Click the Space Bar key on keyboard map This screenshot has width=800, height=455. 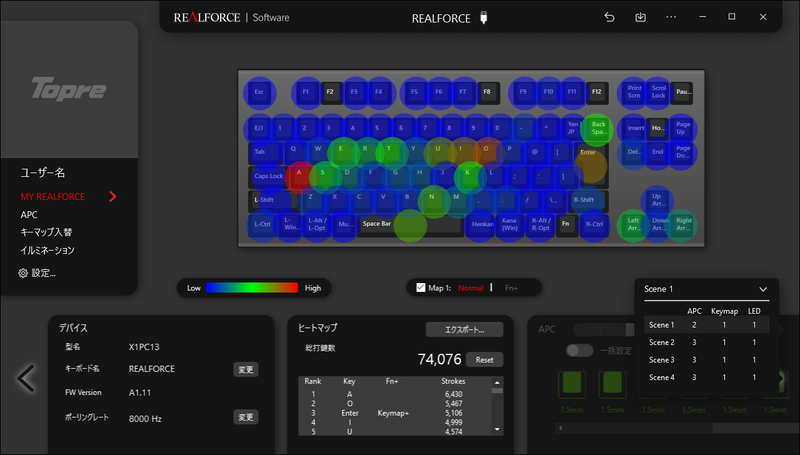click(x=410, y=224)
